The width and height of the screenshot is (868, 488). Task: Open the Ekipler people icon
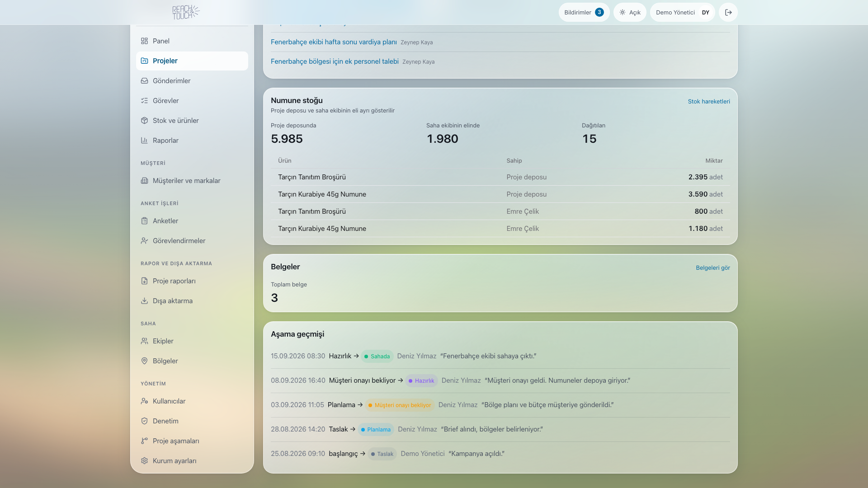(x=144, y=341)
